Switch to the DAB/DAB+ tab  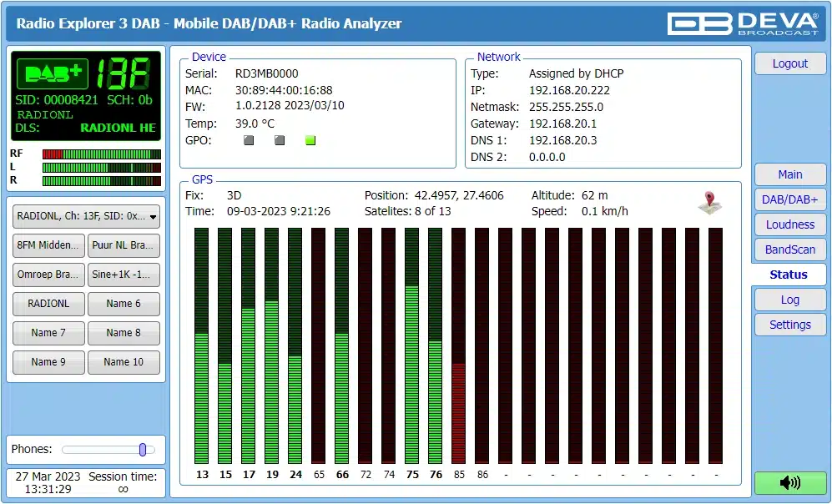point(790,199)
